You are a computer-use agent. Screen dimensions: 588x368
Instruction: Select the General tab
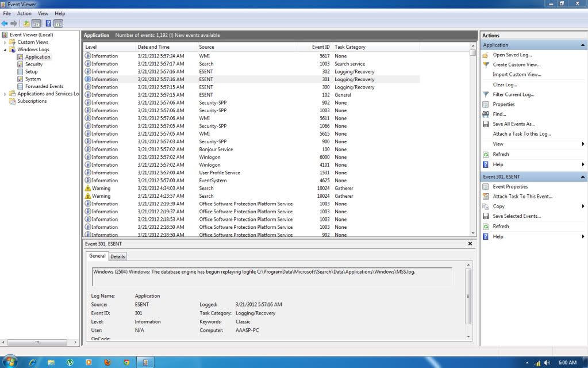point(97,256)
